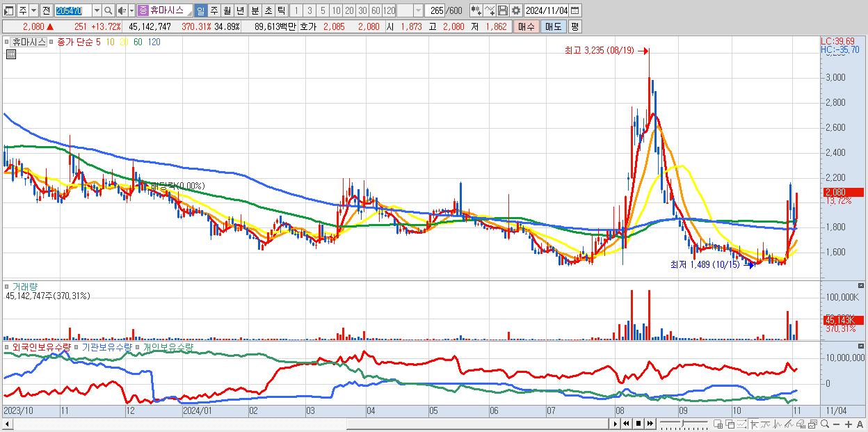Click the rewind replay button
Viewport: 868px width, 432px height.
point(627,424)
